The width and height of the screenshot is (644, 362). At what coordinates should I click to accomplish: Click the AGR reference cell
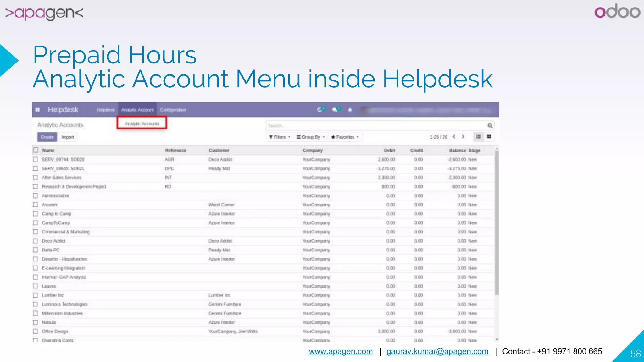coord(169,159)
